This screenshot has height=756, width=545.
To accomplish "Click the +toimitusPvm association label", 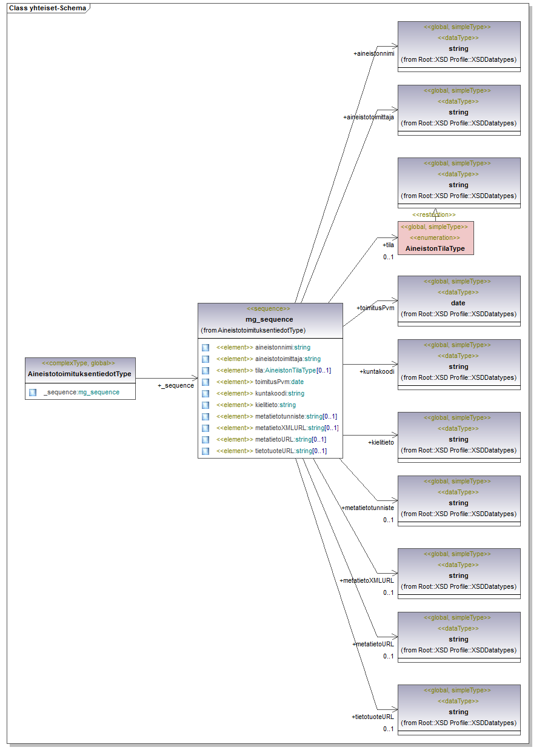I will click(x=376, y=308).
